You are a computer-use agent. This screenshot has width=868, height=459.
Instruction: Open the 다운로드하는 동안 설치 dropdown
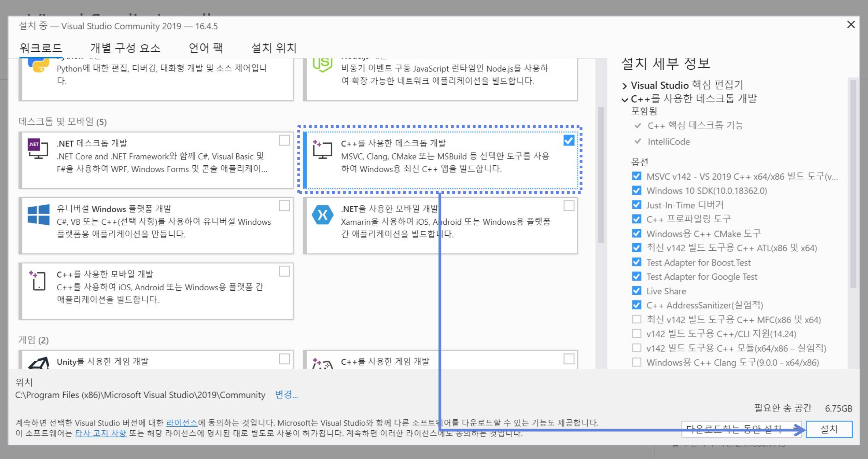[x=741, y=429]
